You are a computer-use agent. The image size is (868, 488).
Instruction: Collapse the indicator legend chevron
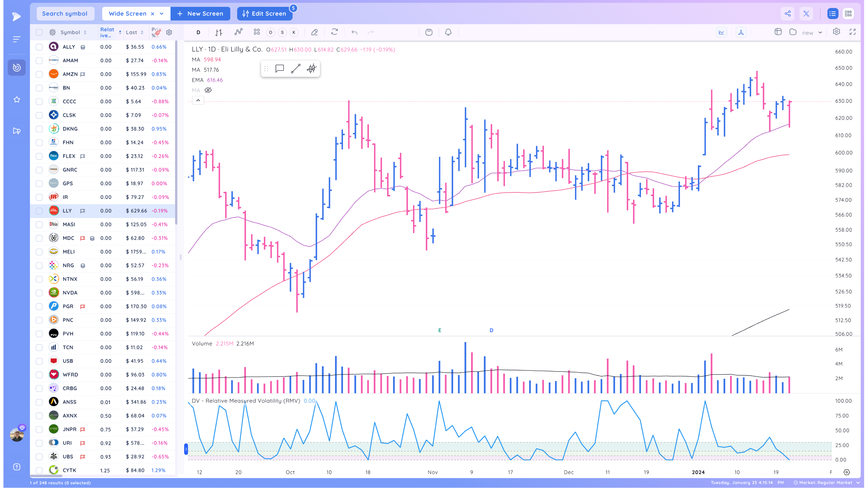[198, 100]
